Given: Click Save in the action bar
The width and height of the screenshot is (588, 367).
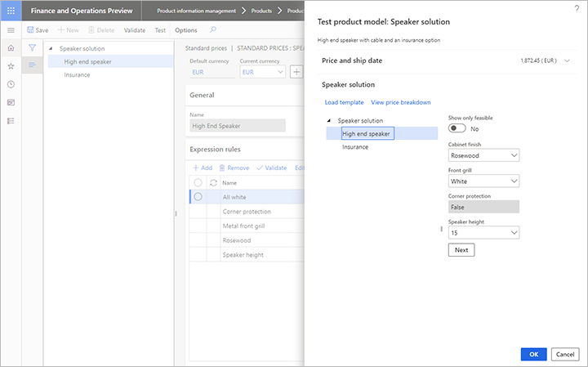Looking at the screenshot, I should pyautogui.click(x=38, y=30).
